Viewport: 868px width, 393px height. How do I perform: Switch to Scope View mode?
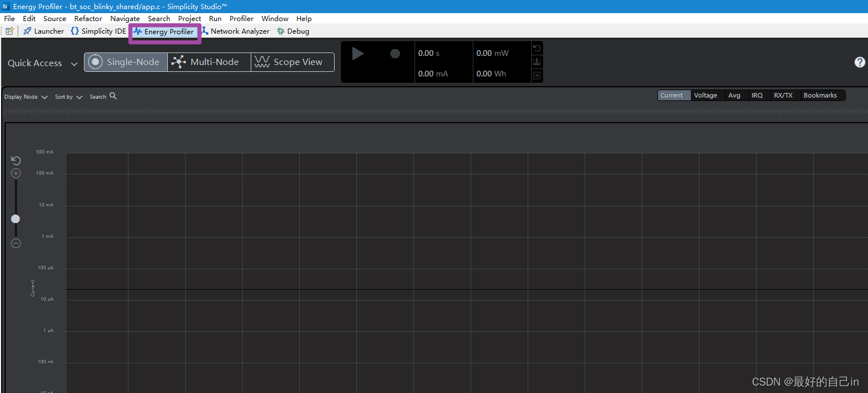coord(292,62)
